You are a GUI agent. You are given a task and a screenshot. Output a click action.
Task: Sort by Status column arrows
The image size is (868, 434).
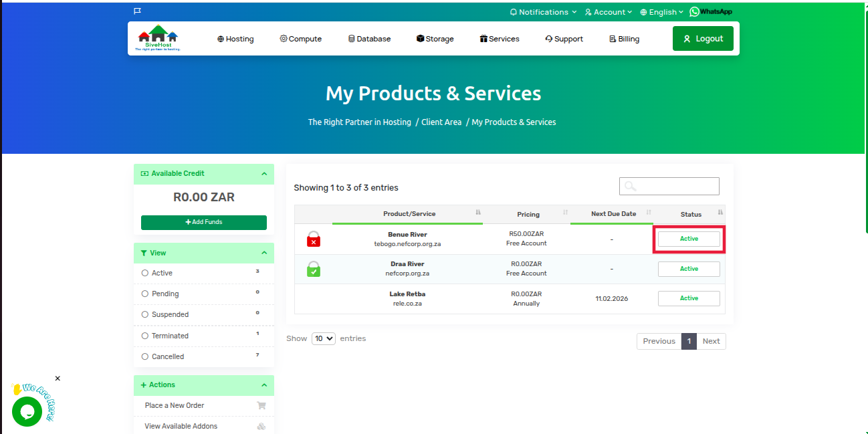pos(720,213)
